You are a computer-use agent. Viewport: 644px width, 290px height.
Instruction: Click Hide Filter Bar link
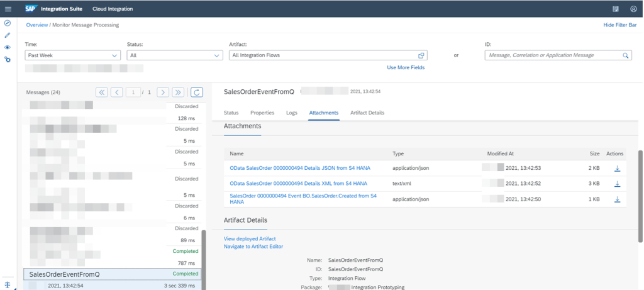(619, 25)
